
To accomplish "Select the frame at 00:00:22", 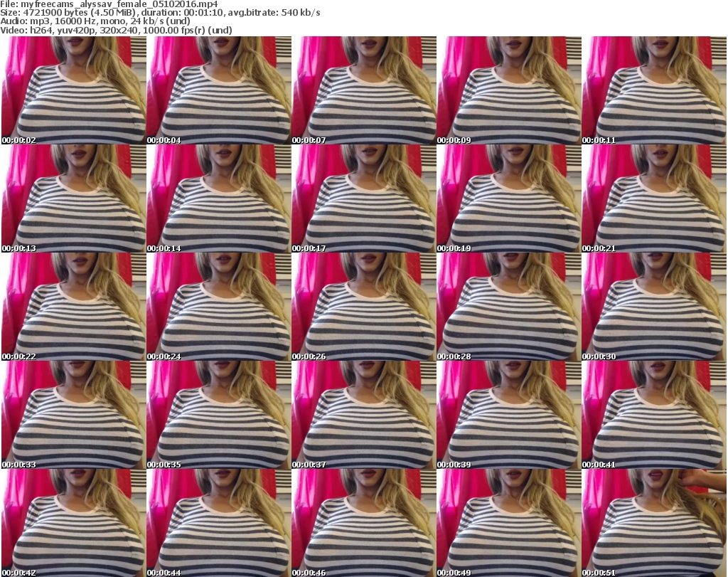I will click(x=74, y=307).
